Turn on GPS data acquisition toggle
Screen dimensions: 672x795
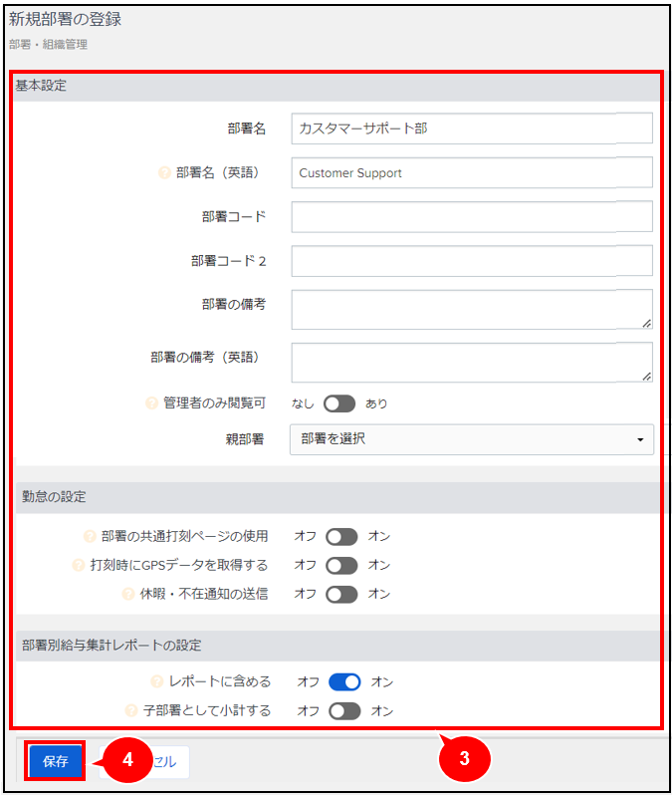342,565
